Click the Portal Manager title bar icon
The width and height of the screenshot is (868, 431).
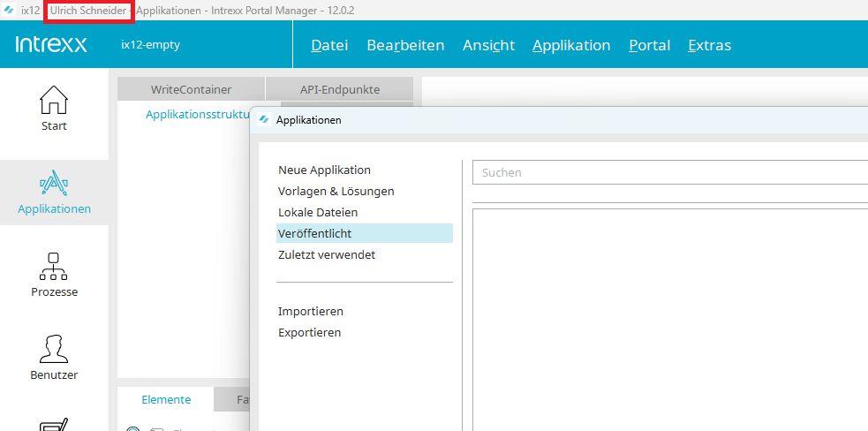(9, 10)
